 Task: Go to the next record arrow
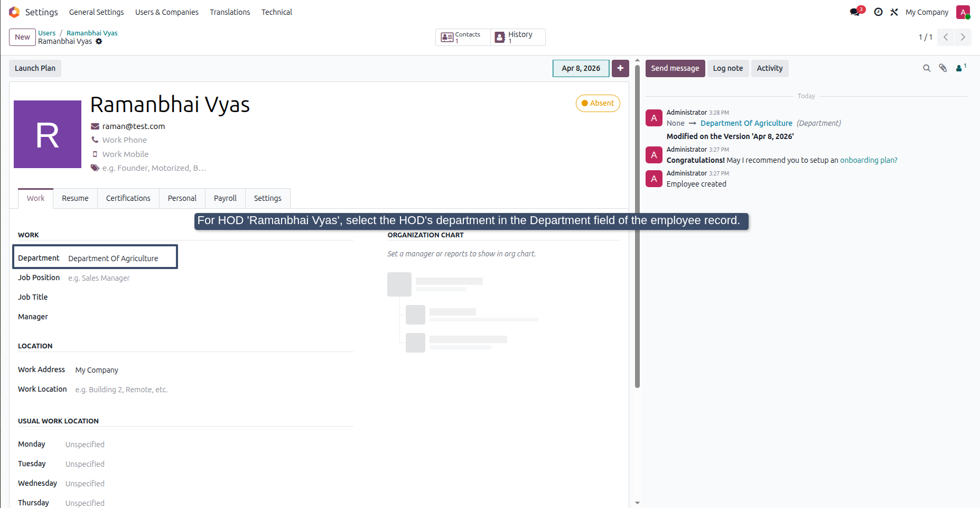pos(963,37)
